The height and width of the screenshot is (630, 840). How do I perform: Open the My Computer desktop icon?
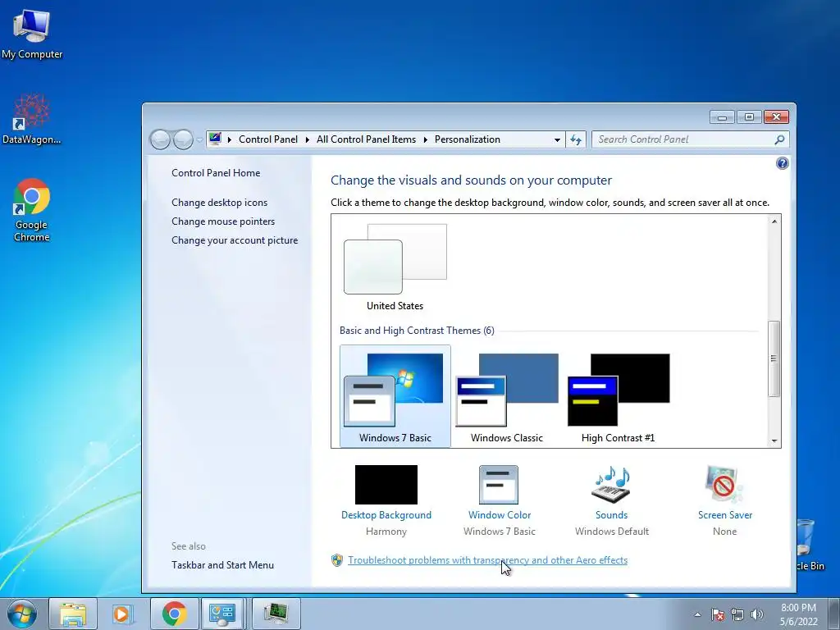32,34
